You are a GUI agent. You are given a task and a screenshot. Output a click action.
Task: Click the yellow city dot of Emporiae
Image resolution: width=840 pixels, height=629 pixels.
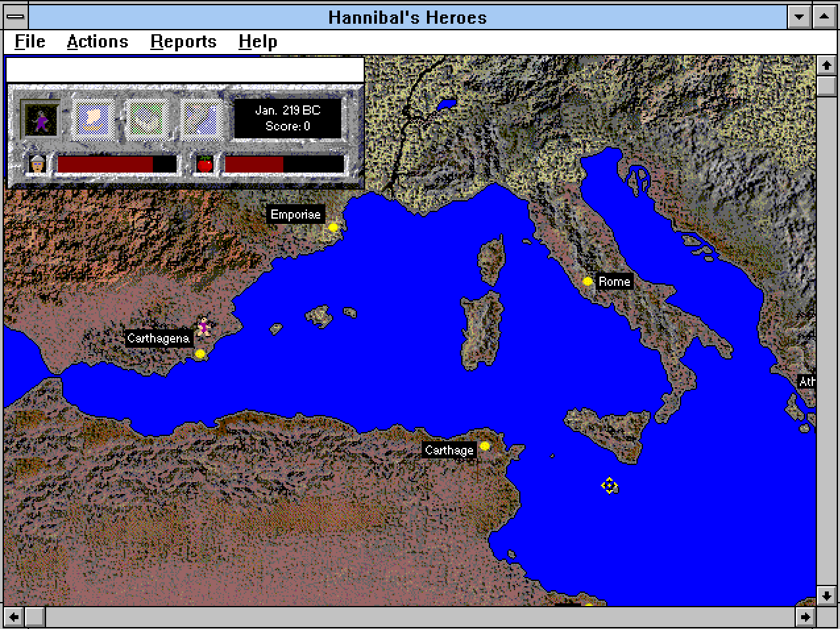tap(333, 227)
